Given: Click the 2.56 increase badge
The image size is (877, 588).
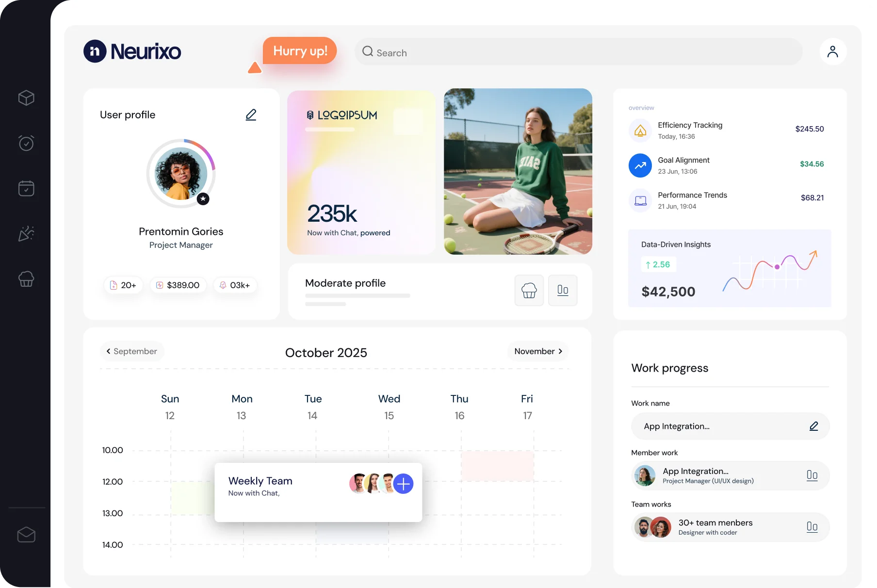Looking at the screenshot, I should (658, 264).
